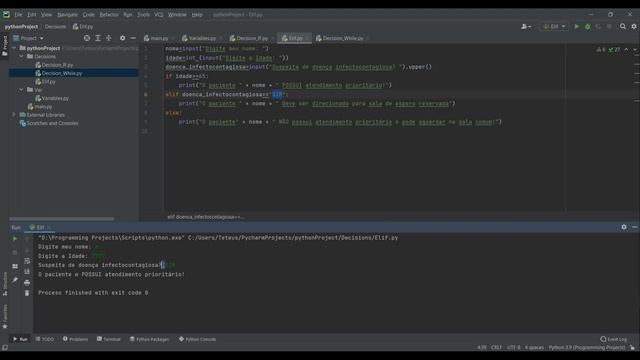The image size is (640, 360).
Task: Open the Problems tool window button
Action: coord(75,339)
